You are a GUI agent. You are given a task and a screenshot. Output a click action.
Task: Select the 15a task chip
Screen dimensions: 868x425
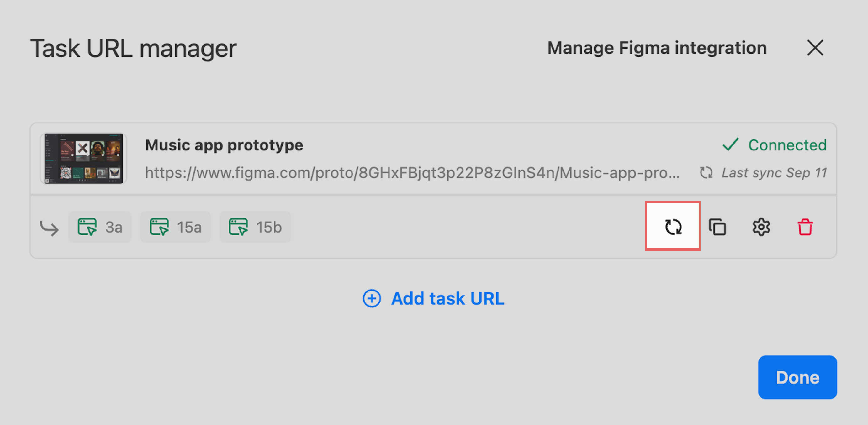pyautogui.click(x=176, y=227)
